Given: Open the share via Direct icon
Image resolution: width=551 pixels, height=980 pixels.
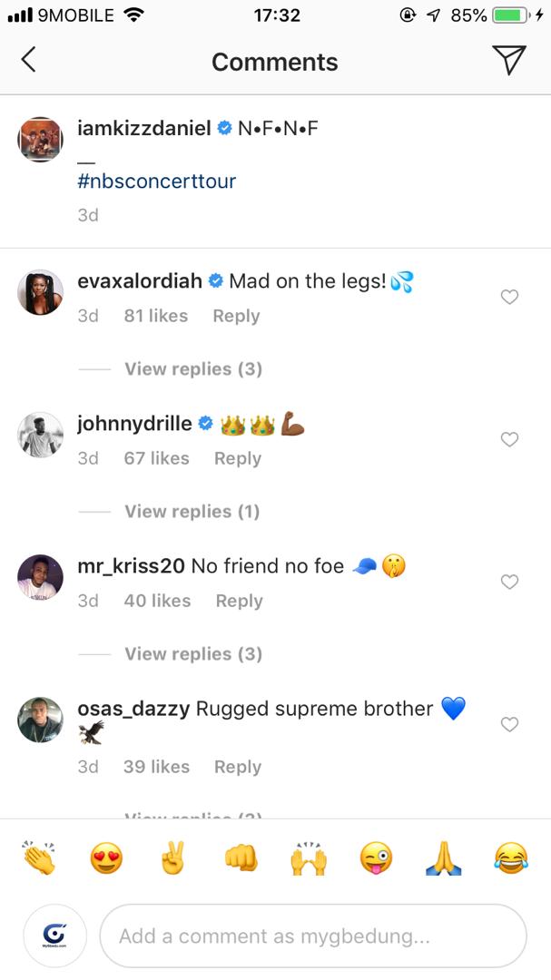Looking at the screenshot, I should click(509, 59).
